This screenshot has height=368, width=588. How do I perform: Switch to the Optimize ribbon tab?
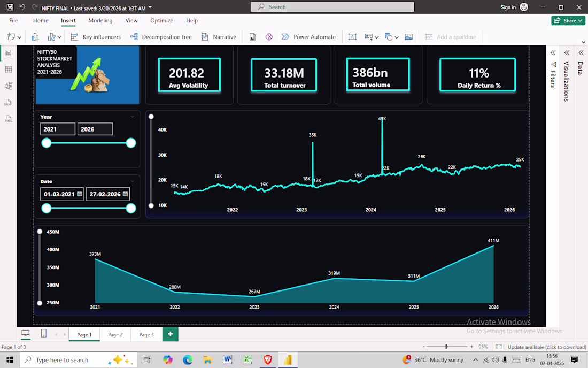[x=161, y=21]
